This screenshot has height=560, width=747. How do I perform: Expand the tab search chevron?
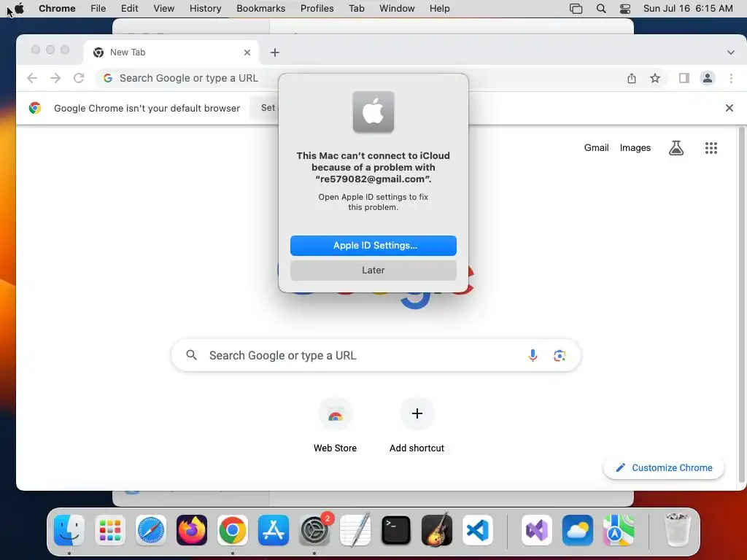[x=730, y=52]
